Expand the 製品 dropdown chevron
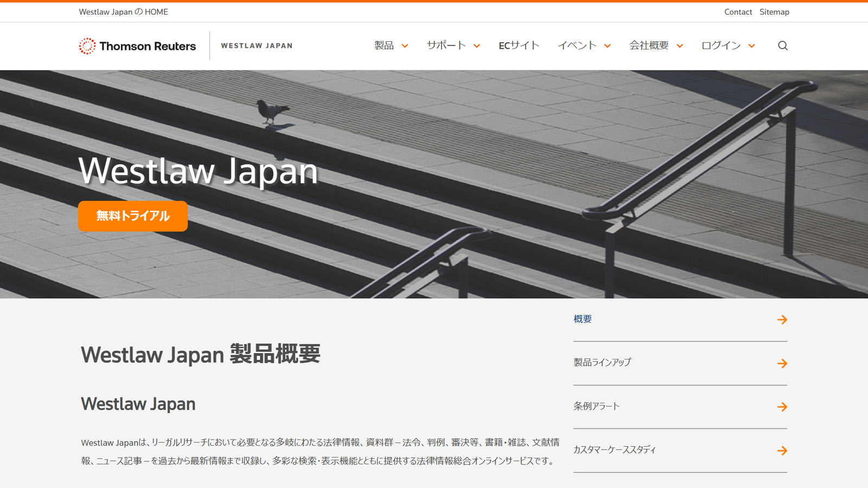Image resolution: width=868 pixels, height=488 pixels. [x=405, y=46]
